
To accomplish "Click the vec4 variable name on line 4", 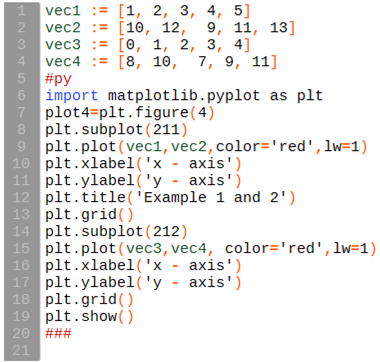I will pos(63,62).
